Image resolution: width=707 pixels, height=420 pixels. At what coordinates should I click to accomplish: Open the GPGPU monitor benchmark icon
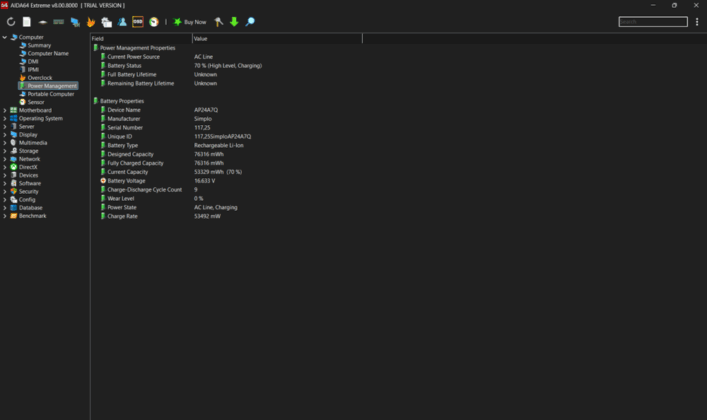pyautogui.click(x=75, y=22)
